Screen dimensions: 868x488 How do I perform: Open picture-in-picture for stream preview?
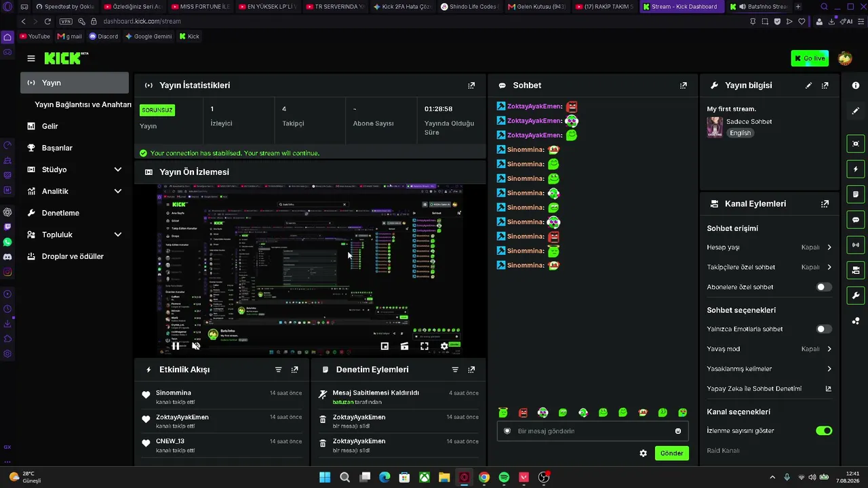pyautogui.click(x=384, y=346)
